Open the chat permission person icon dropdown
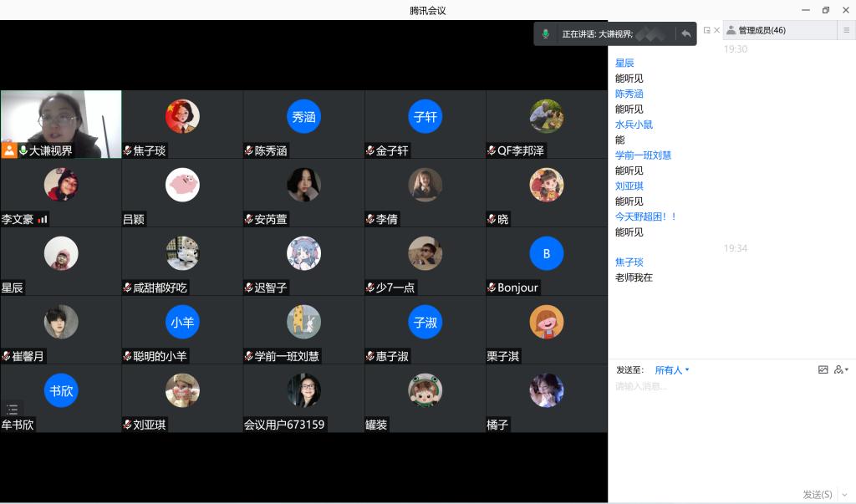The image size is (856, 504). coord(840,369)
